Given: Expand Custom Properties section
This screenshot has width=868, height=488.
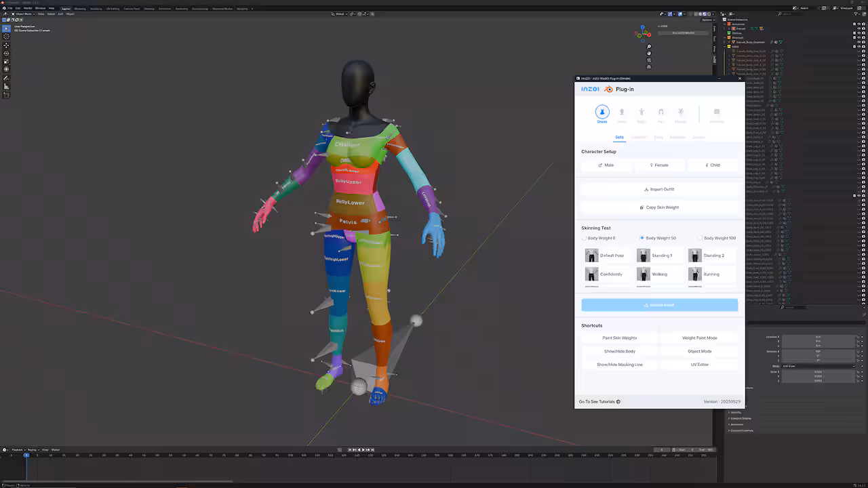Looking at the screenshot, I should (742, 430).
